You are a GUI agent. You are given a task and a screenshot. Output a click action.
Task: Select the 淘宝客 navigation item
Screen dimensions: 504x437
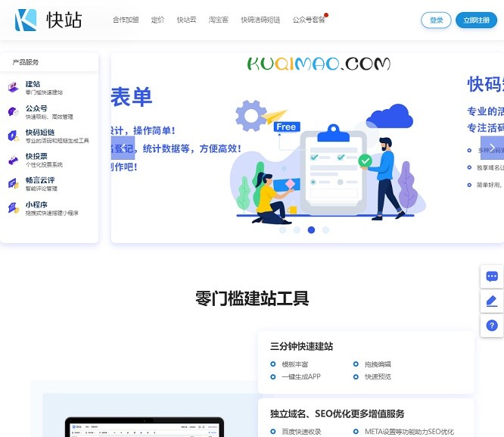click(218, 20)
